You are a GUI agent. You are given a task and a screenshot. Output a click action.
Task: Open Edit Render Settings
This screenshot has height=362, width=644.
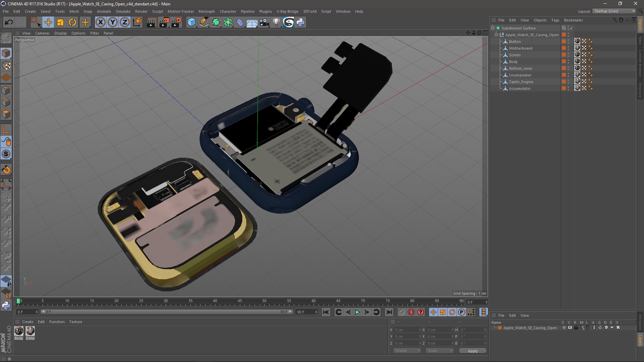[176, 22]
